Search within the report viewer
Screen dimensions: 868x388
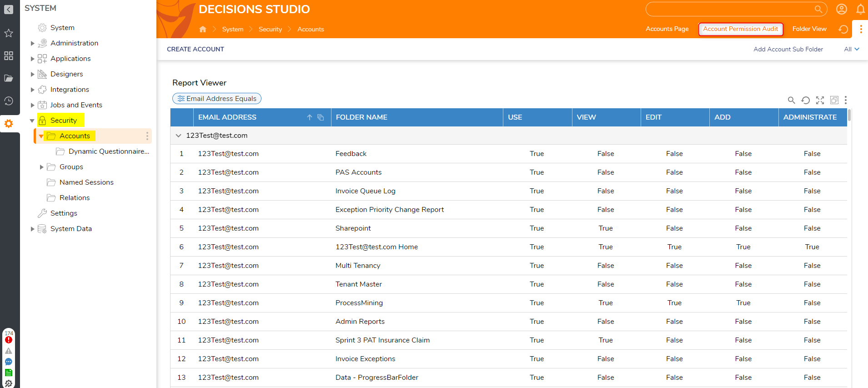coord(791,100)
